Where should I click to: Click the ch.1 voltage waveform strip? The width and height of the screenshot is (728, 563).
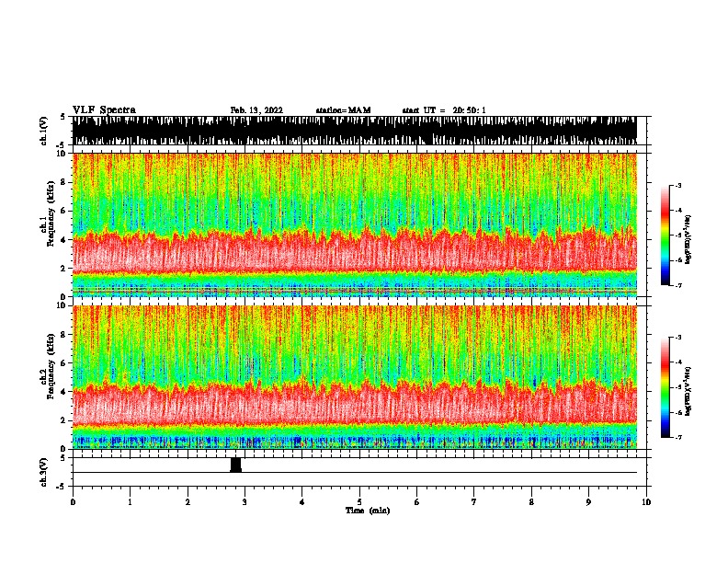[355, 131]
